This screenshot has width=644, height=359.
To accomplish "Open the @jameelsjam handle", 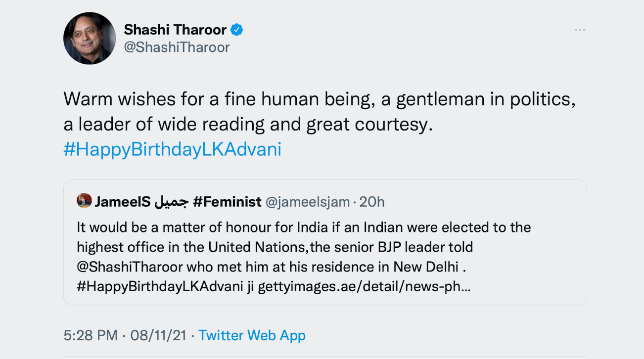I will (308, 202).
